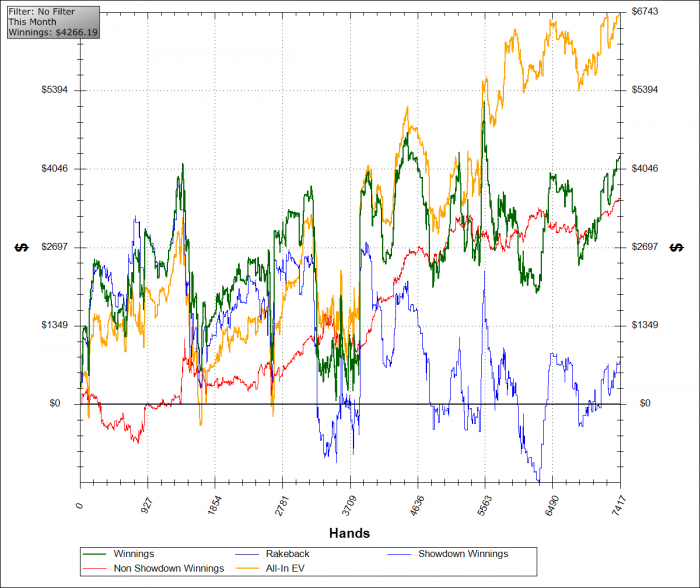This screenshot has width=700, height=588.
Task: Click the $4046 label on right axis
Action: coord(645,169)
